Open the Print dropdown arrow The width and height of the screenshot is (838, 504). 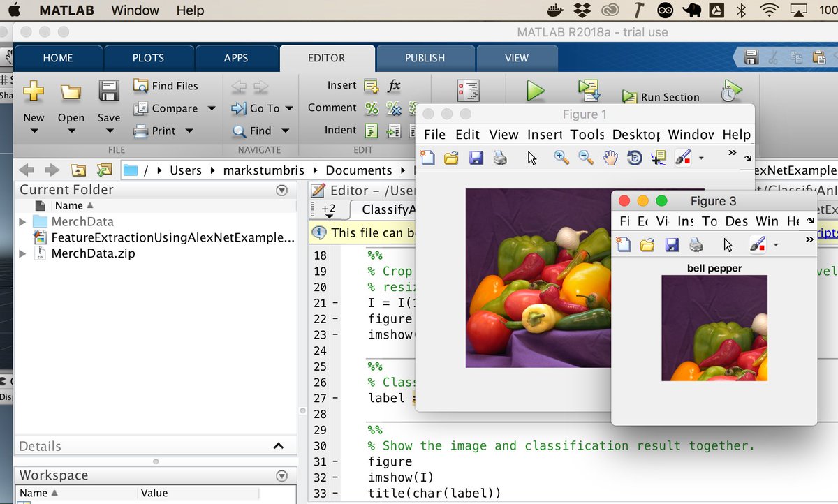[x=189, y=131]
